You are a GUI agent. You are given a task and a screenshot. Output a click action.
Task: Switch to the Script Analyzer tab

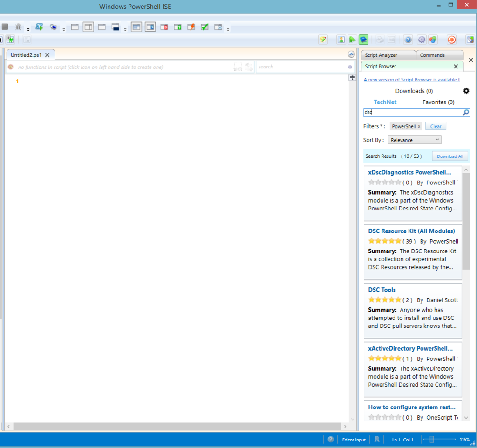tap(388, 55)
